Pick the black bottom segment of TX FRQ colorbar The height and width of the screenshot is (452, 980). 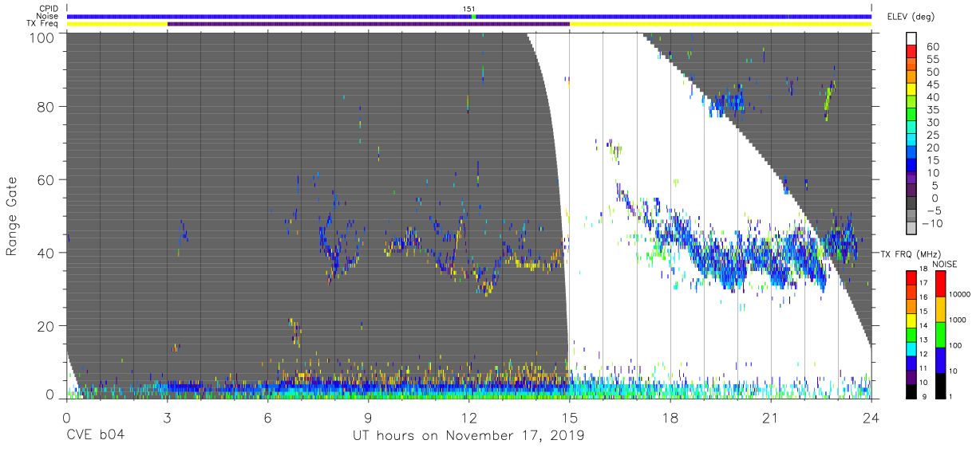point(911,391)
